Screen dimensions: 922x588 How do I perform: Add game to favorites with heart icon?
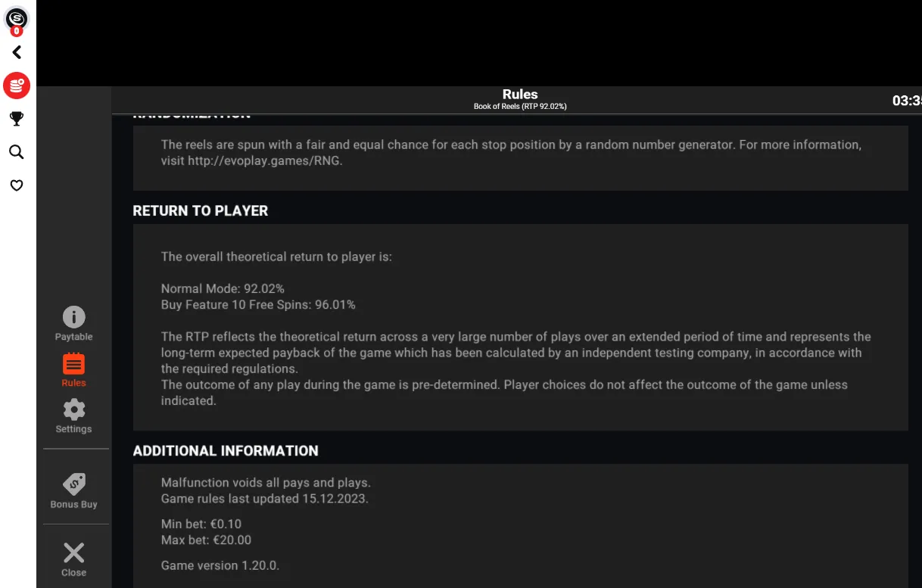17,185
